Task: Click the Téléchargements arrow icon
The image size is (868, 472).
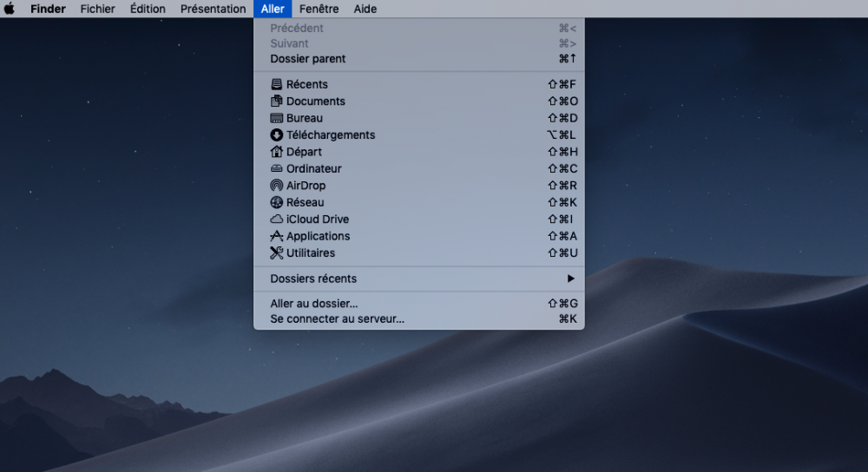Action: (276, 134)
